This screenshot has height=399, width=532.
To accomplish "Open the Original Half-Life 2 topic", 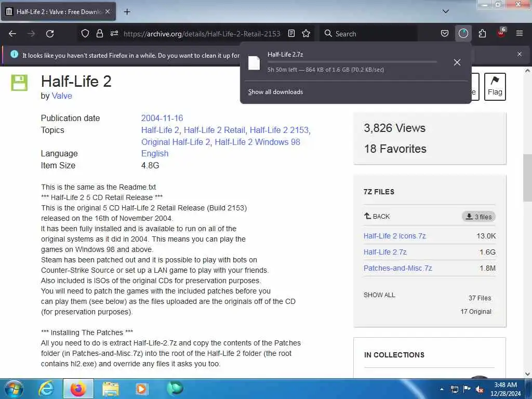I will (x=176, y=142).
